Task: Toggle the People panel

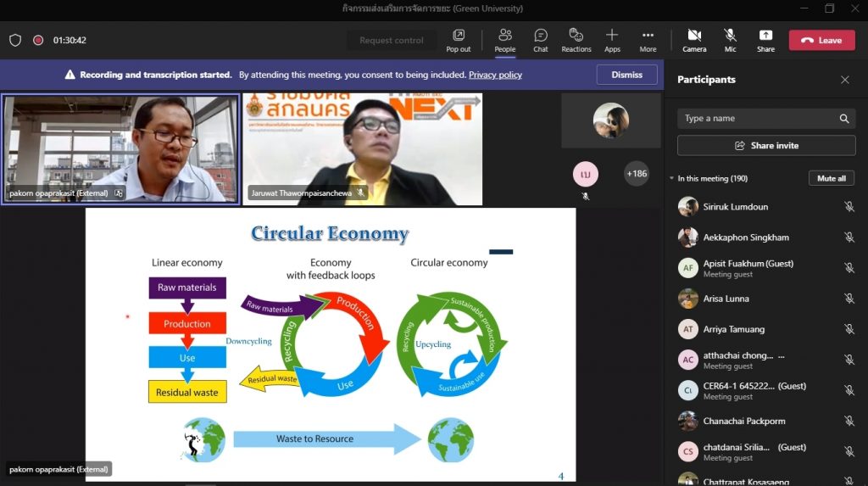Action: 505,39
